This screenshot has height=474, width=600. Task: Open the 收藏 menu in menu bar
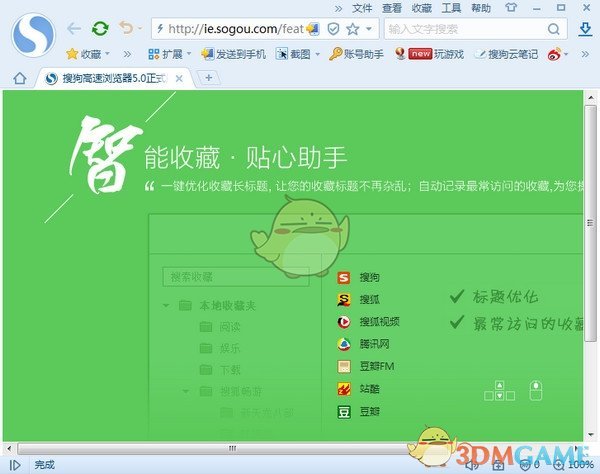click(422, 8)
